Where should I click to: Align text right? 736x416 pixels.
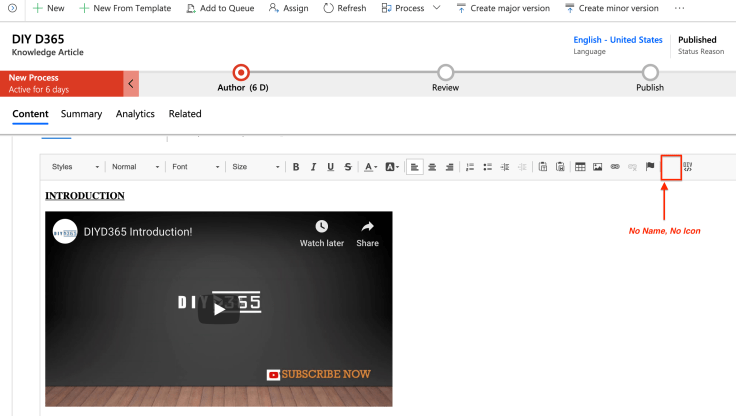(449, 167)
